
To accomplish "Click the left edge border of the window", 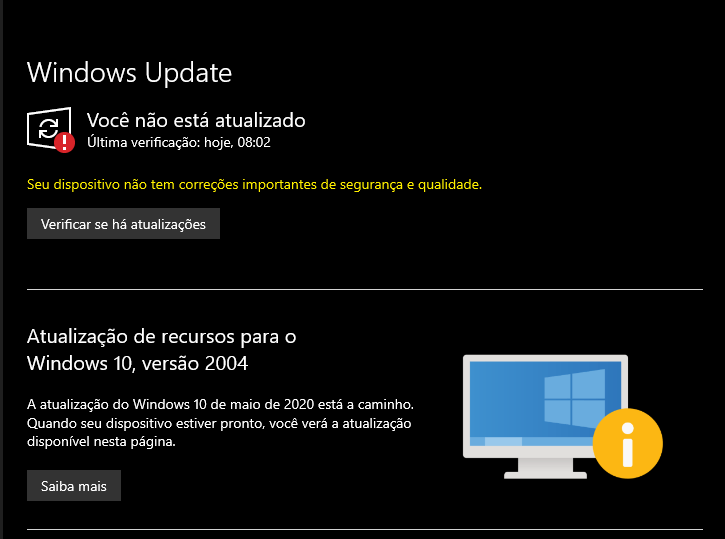I will [x=1, y=270].
